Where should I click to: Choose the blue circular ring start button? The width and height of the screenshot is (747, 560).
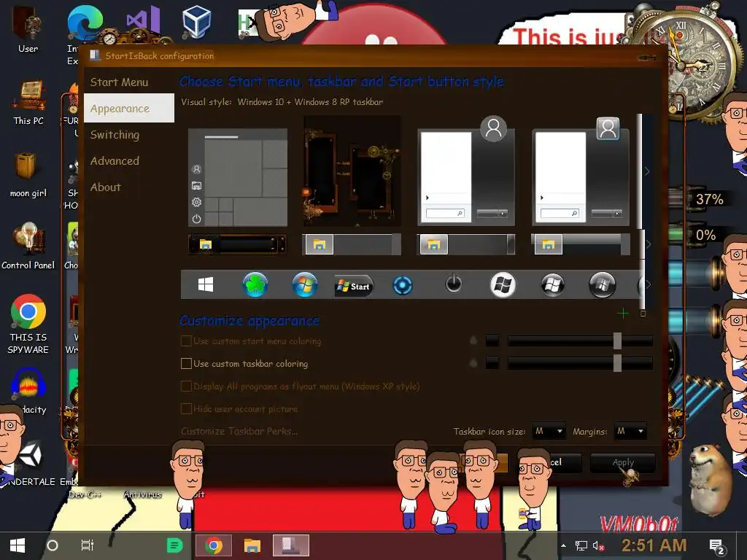pos(403,286)
